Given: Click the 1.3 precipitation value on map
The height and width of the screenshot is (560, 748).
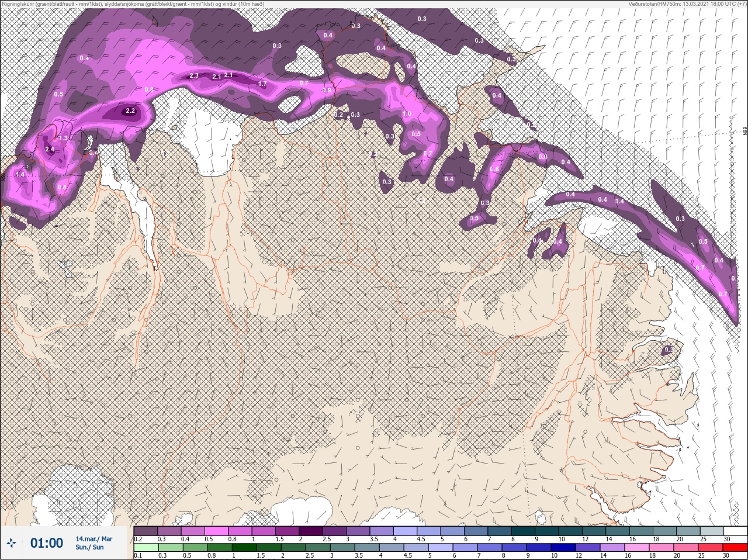Looking at the screenshot, I should click(x=64, y=138).
